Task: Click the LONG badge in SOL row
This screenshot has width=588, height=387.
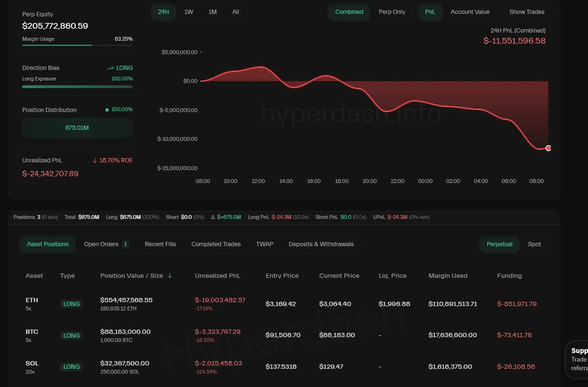Action: click(x=71, y=366)
